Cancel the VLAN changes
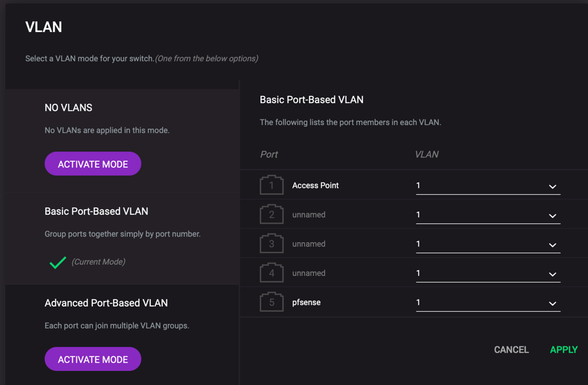This screenshot has height=385, width=588. pos(510,349)
